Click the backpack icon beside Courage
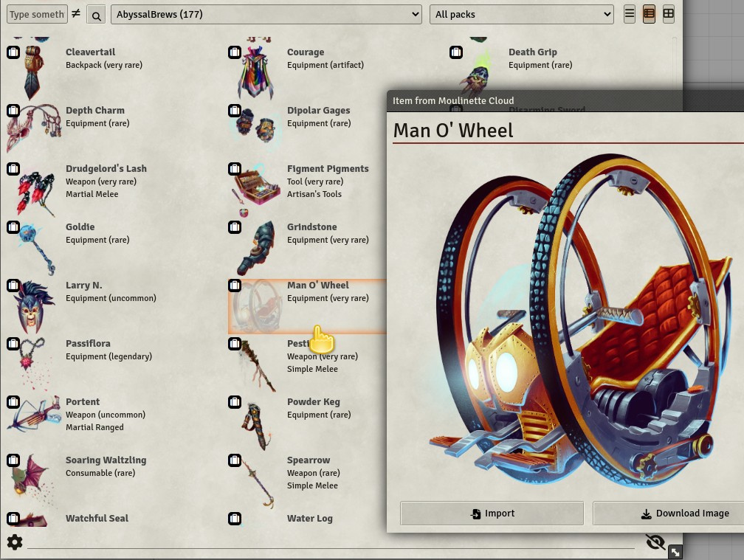The width and height of the screenshot is (744, 560). tap(235, 52)
